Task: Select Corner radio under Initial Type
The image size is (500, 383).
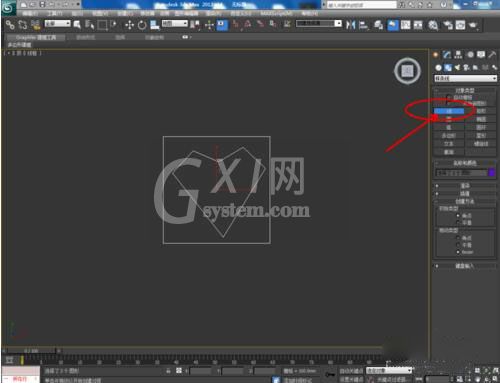Action: 458,216
